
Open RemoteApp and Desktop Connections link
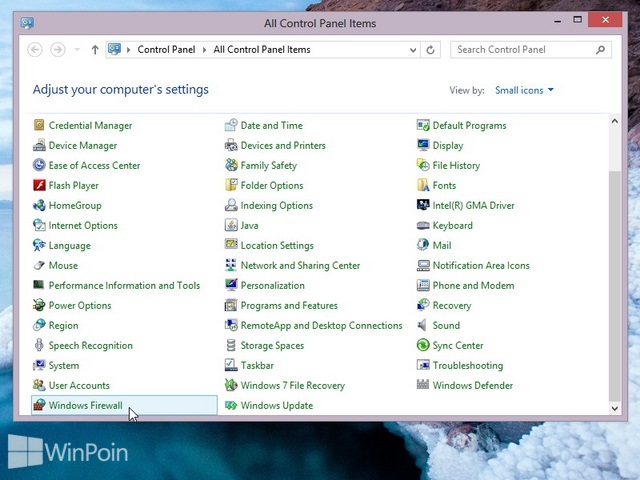point(322,325)
